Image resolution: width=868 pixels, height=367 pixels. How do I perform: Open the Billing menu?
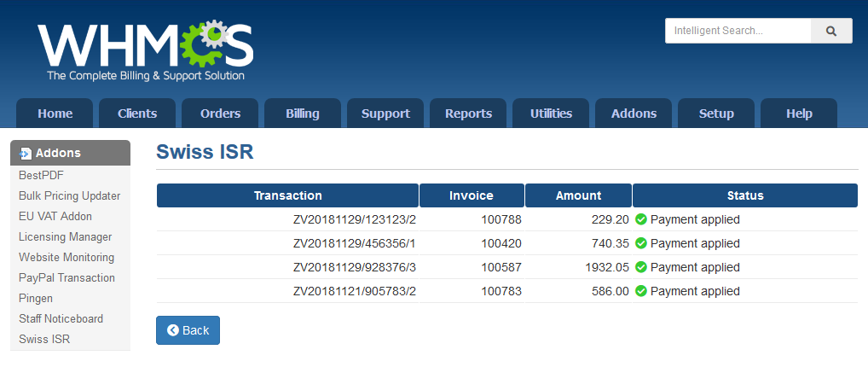[303, 114]
